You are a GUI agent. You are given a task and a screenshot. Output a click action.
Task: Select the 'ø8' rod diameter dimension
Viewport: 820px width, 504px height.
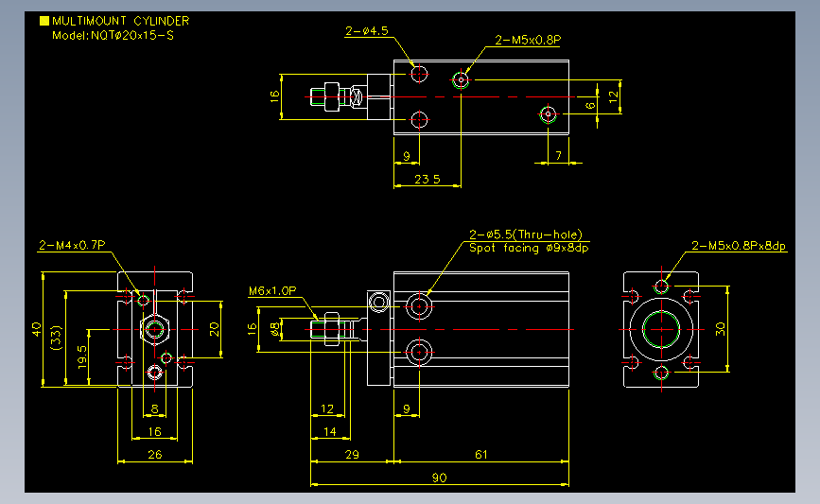pyautogui.click(x=274, y=329)
